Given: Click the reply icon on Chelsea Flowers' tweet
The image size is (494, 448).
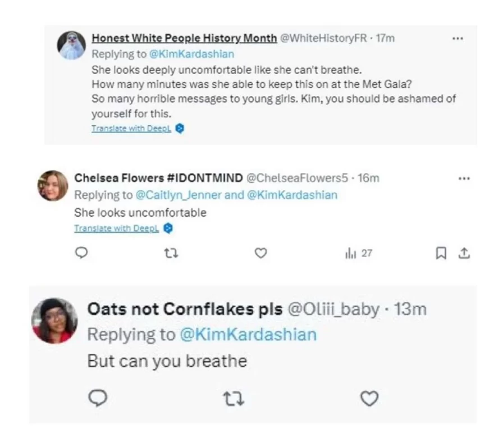Looking at the screenshot, I should pyautogui.click(x=83, y=253).
